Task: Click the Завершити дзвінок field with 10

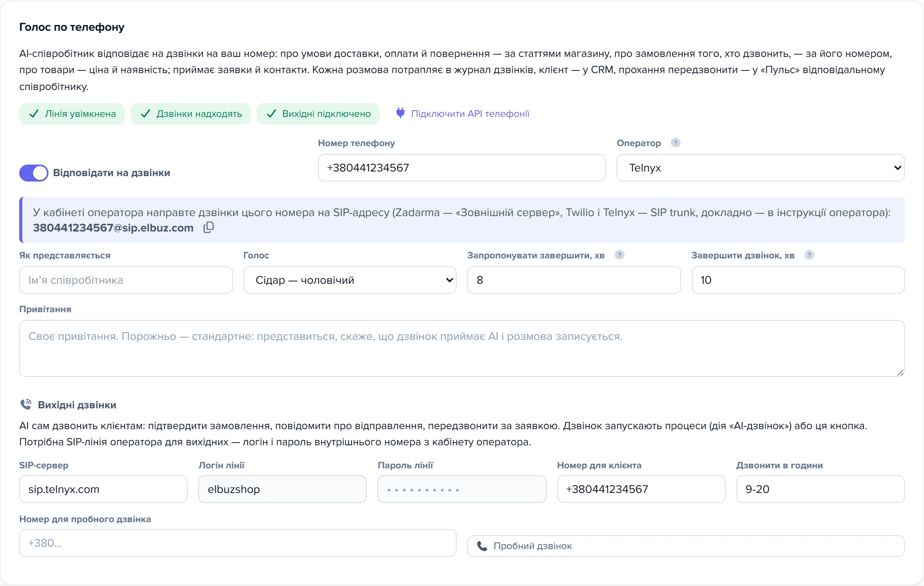Action: [x=798, y=280]
